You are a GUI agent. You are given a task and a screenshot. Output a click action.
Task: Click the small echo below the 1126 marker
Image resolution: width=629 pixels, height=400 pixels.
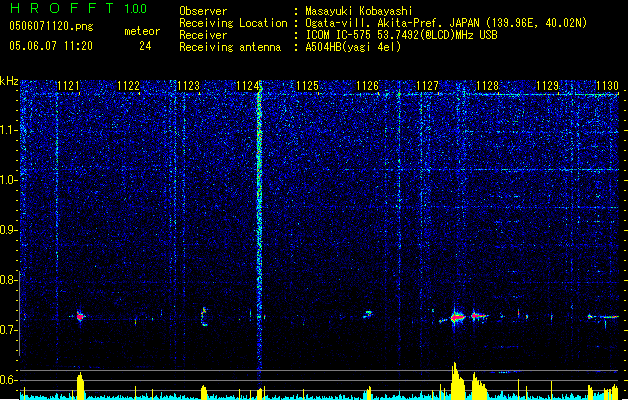368,314
